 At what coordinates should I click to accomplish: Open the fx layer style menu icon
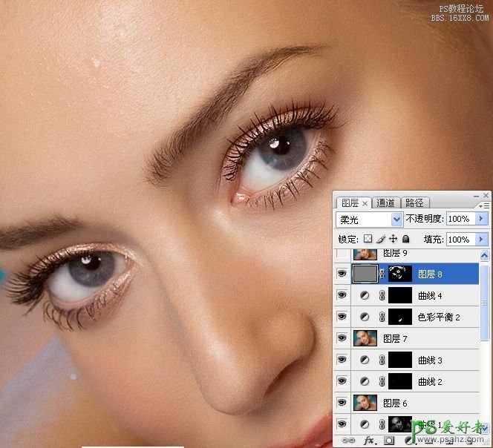(369, 440)
